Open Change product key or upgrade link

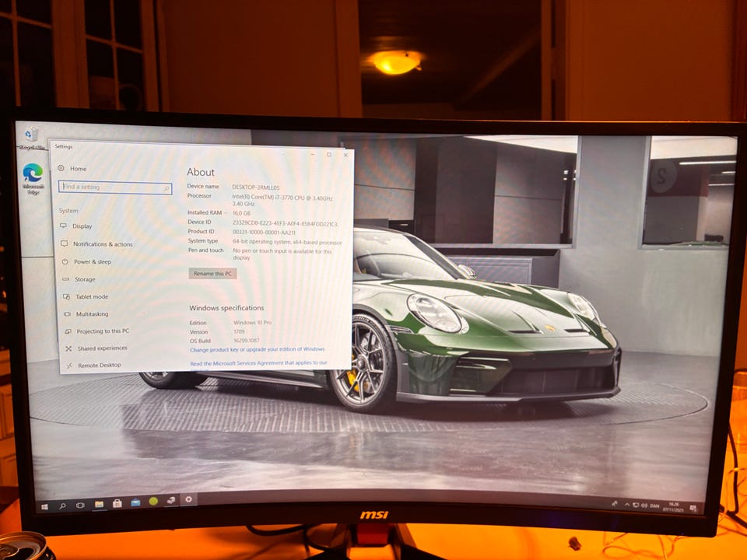pos(258,349)
